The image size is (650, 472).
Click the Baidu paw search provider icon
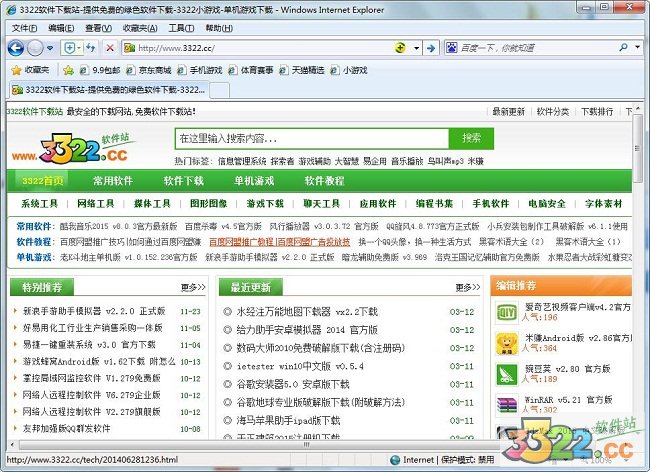pyautogui.click(x=451, y=48)
